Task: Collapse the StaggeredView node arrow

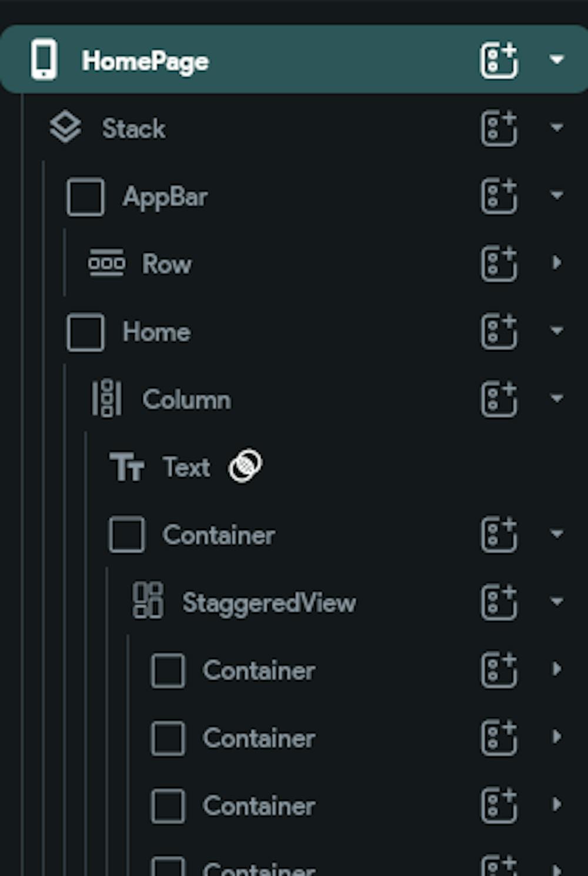Action: click(x=557, y=601)
